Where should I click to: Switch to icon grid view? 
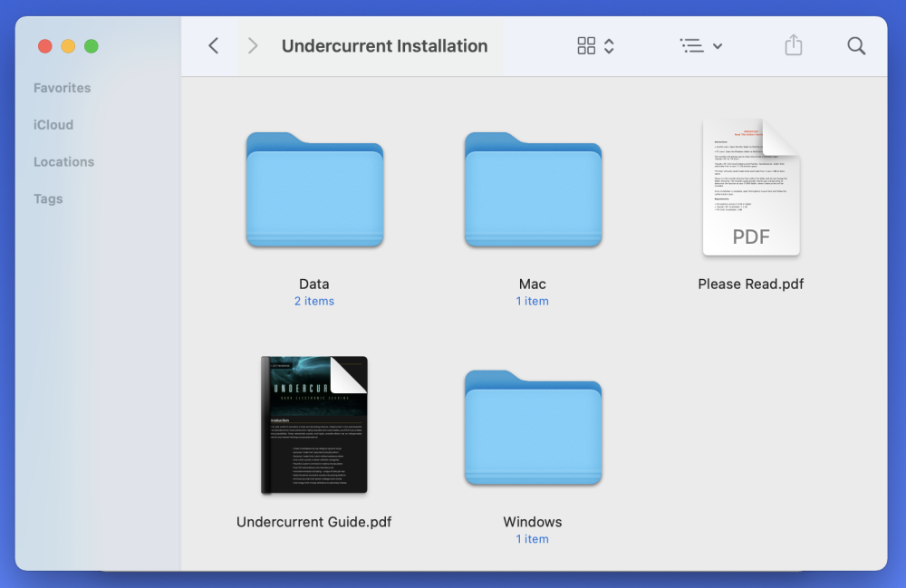point(586,45)
